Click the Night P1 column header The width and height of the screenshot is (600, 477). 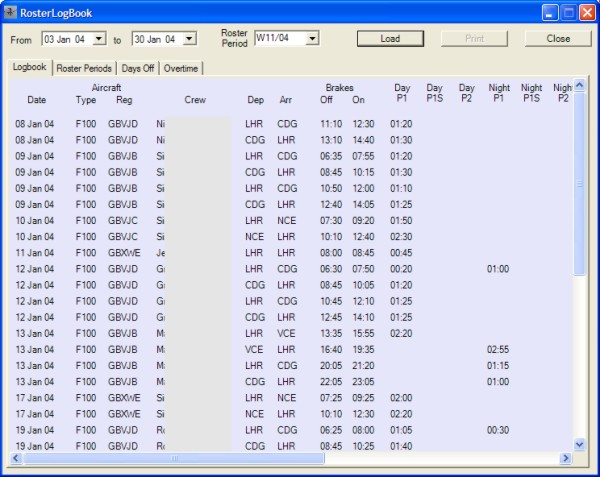pos(499,93)
